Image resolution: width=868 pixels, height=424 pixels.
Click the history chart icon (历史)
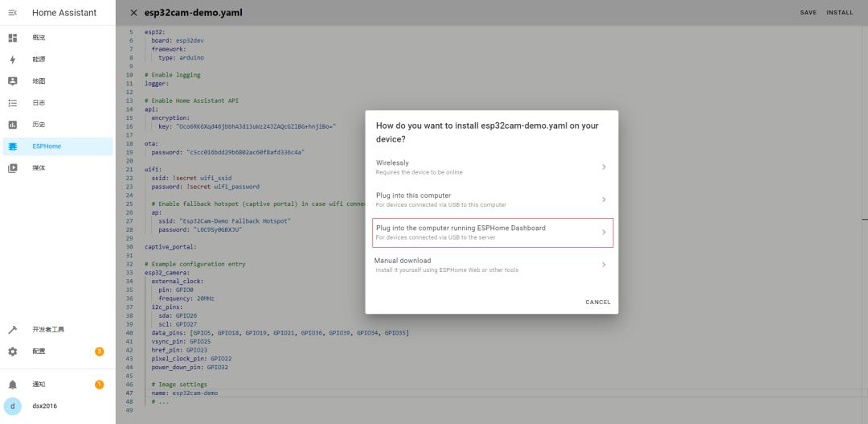(12, 125)
